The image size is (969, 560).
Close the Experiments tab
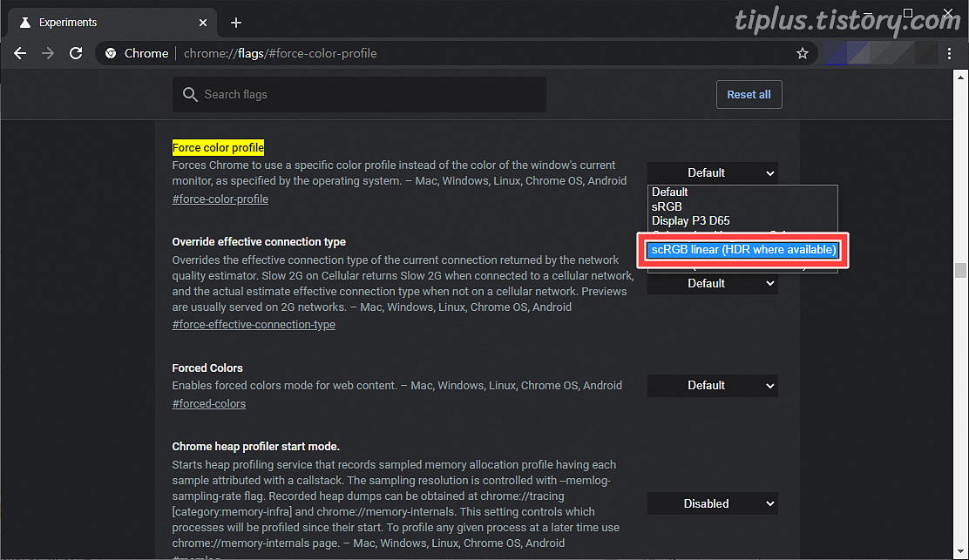[x=203, y=23]
